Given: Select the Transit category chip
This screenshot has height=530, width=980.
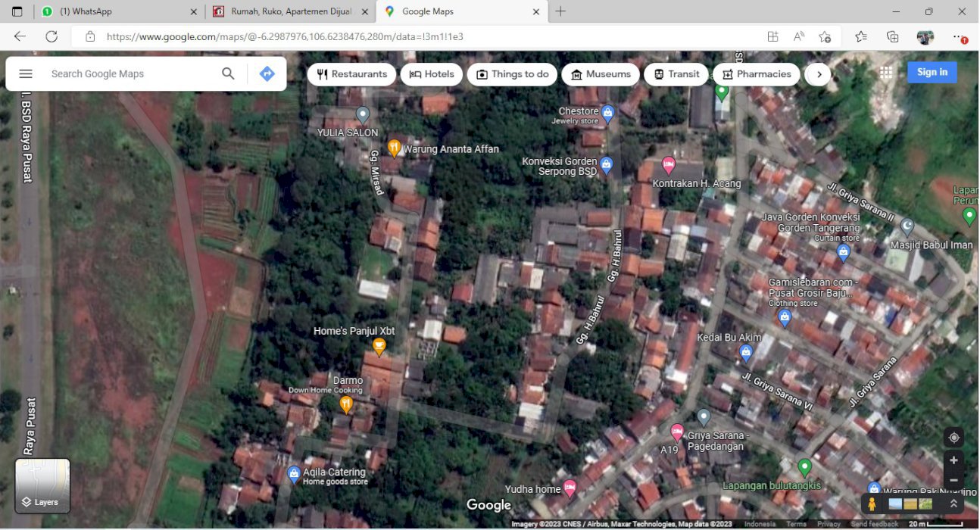Looking at the screenshot, I should click(x=676, y=74).
